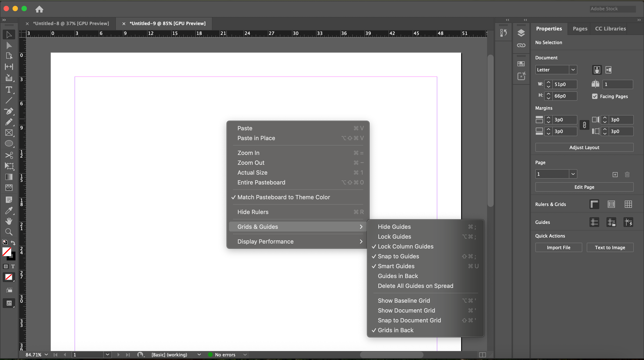Open the Letter page size dropdown

tap(573, 70)
